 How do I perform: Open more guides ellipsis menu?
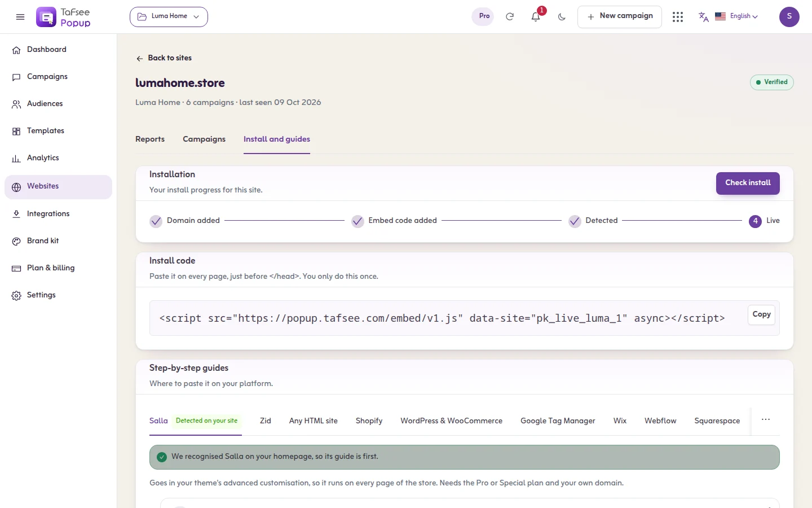(766, 420)
